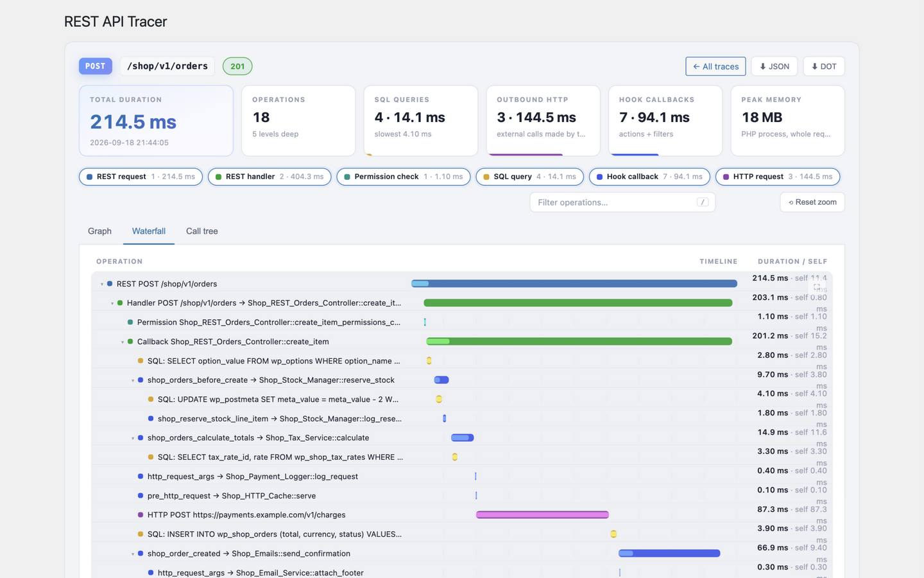Select the Waterfall tab

point(149,231)
